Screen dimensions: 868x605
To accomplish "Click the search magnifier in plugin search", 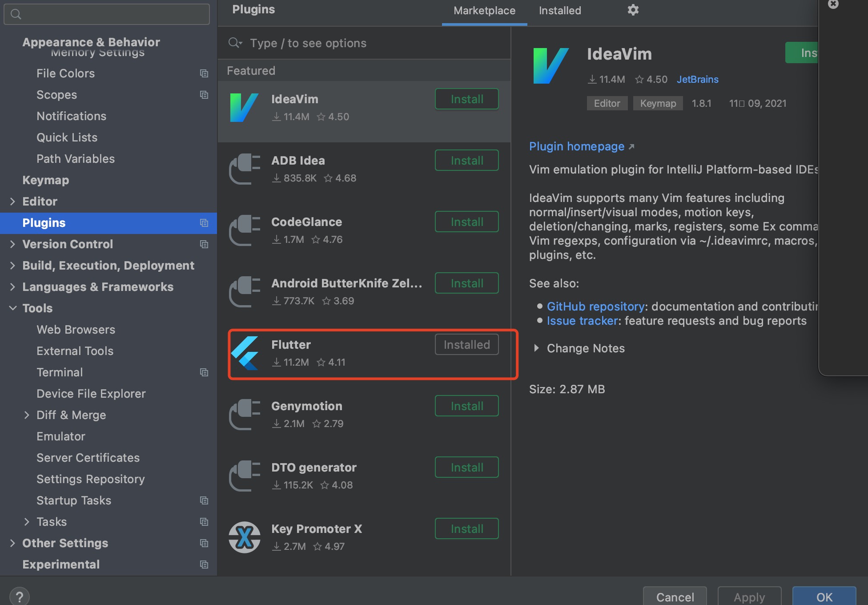I will pyautogui.click(x=235, y=43).
